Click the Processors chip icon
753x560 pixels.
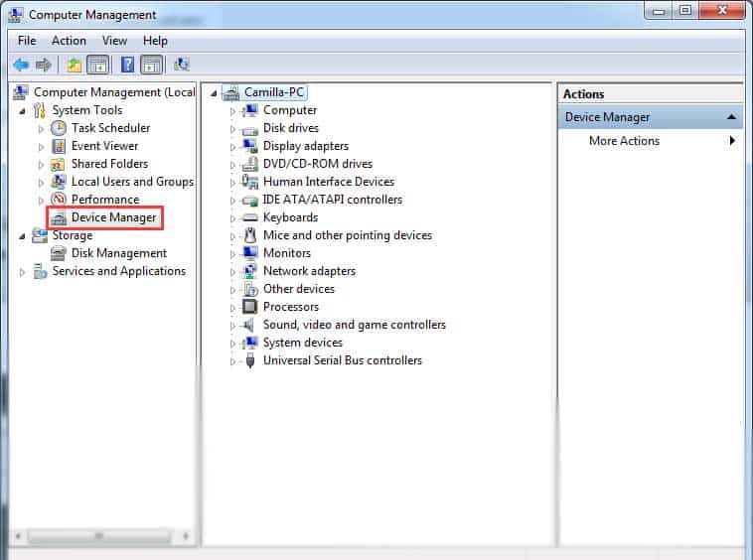[250, 307]
